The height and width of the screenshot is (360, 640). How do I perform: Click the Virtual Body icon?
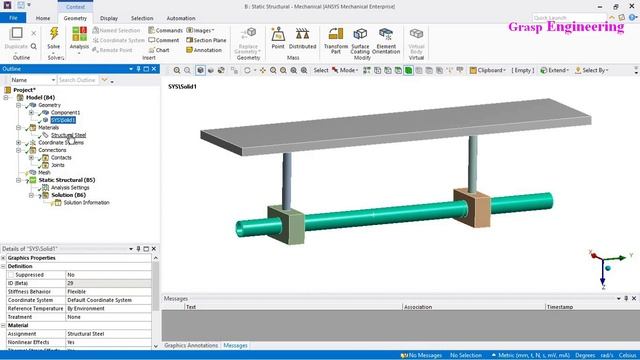pyautogui.click(x=416, y=34)
